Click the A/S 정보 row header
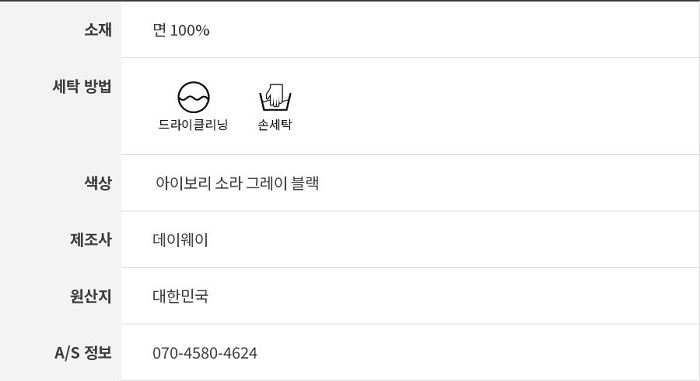The image size is (700, 381). (83, 353)
